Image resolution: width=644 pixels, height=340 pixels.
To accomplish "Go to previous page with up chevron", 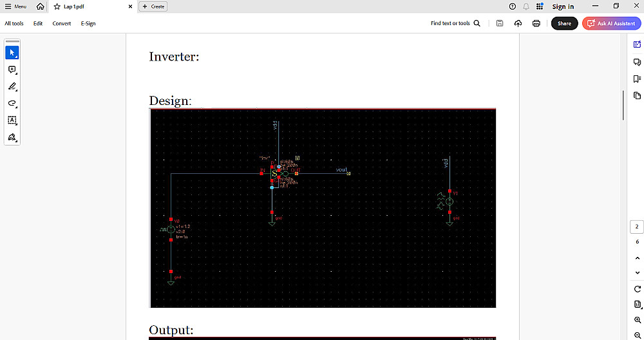I will click(638, 258).
